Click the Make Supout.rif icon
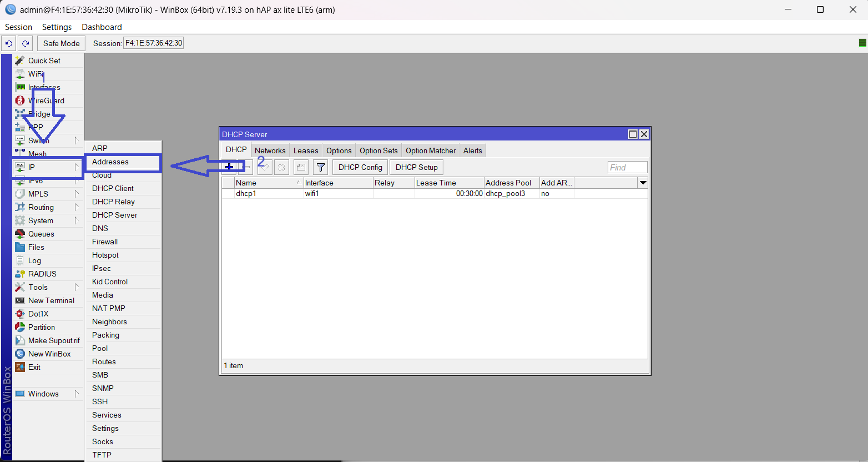Image resolution: width=868 pixels, height=462 pixels. click(20, 340)
